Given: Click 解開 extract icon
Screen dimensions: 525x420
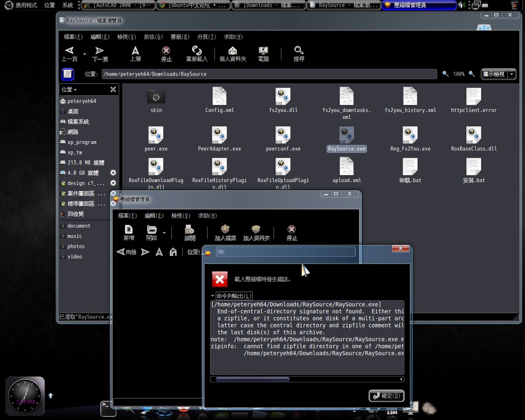Looking at the screenshot, I should (x=189, y=233).
